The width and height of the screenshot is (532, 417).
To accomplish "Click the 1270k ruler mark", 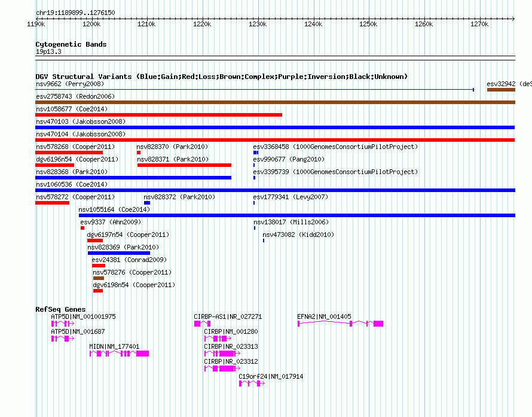I will pyautogui.click(x=479, y=24).
